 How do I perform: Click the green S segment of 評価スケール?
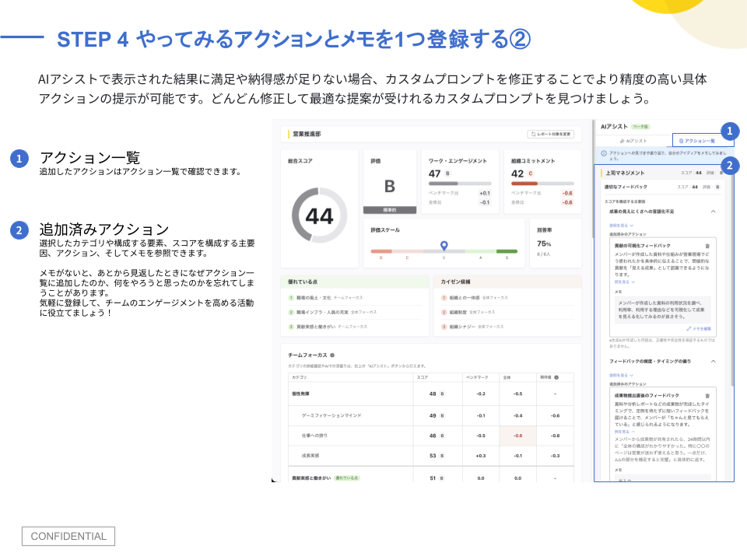click(x=507, y=251)
